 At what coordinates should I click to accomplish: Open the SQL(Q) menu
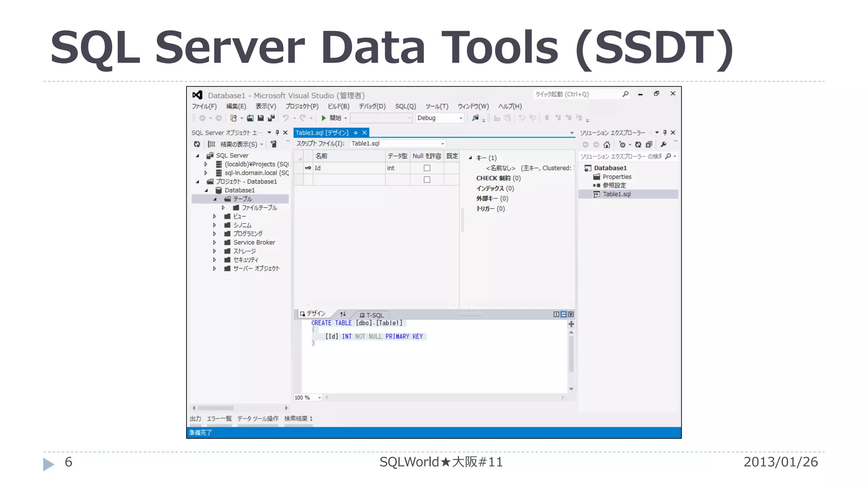tap(406, 106)
